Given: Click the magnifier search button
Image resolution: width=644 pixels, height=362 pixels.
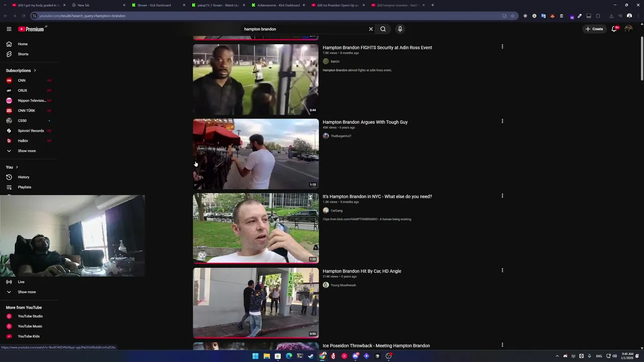Looking at the screenshot, I should click(x=383, y=29).
